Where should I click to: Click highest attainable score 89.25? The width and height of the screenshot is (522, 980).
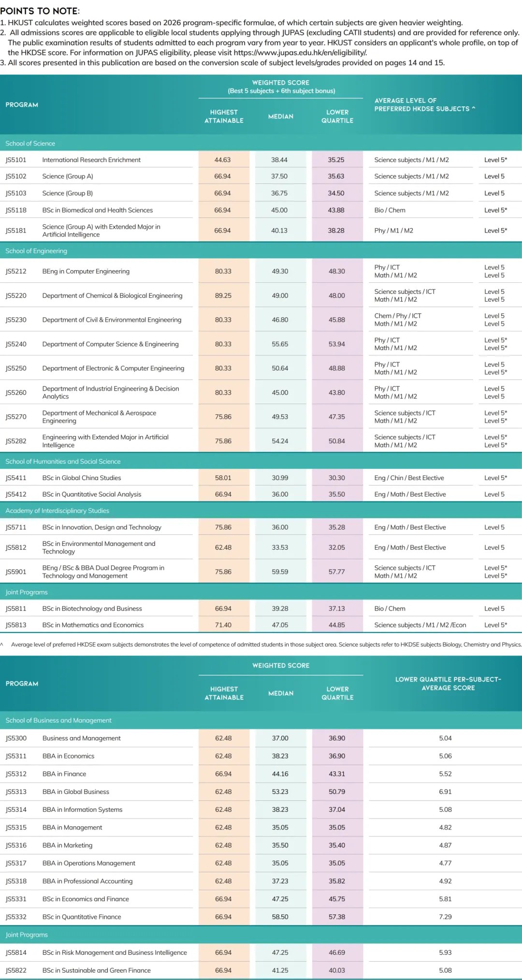223,295
